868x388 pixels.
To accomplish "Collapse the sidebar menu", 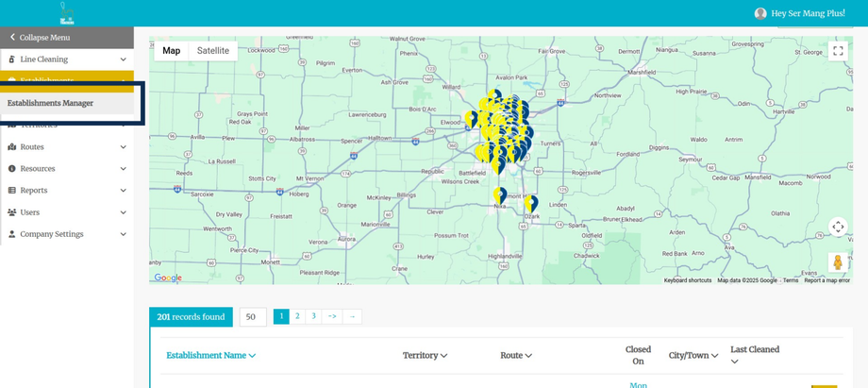I will point(67,38).
